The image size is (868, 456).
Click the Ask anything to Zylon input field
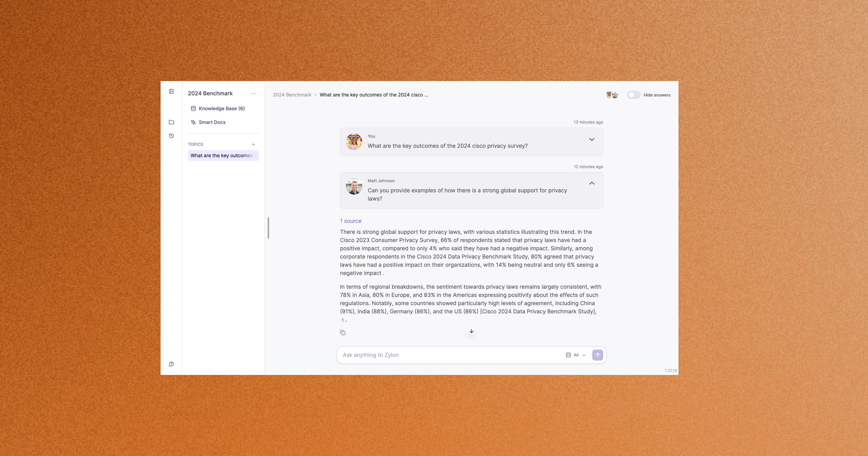click(434, 355)
